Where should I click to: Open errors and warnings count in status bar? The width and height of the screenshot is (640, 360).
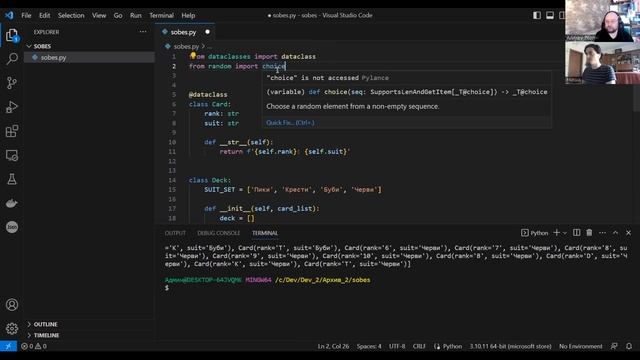point(34,346)
